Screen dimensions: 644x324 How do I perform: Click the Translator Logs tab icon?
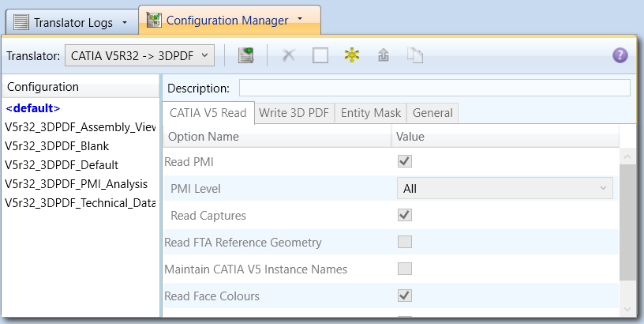tap(21, 22)
